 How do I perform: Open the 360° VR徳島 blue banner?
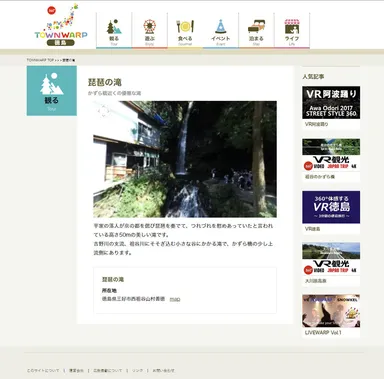click(331, 207)
